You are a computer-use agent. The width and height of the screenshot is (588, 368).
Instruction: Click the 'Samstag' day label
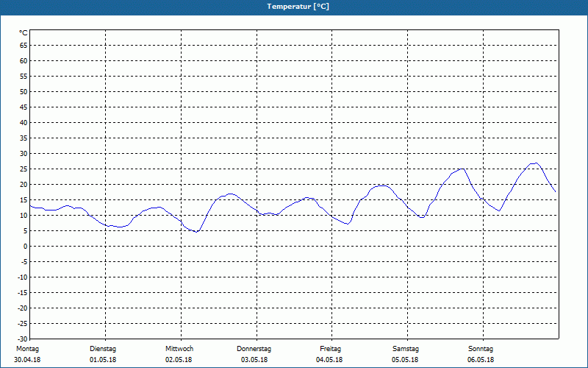(406, 349)
